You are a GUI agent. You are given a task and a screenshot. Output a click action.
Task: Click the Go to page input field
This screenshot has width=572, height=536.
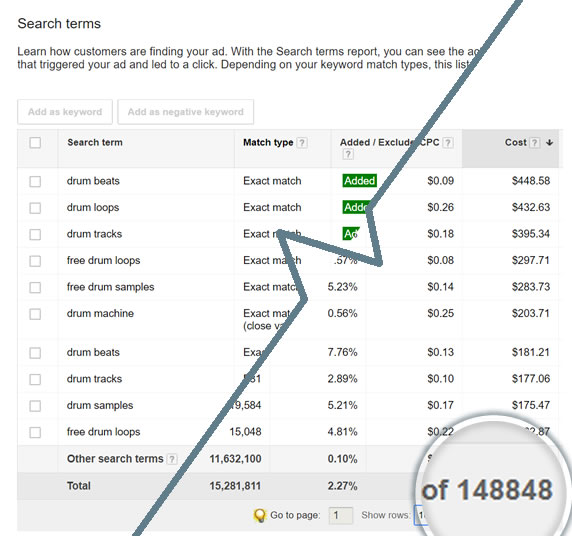[341, 515]
